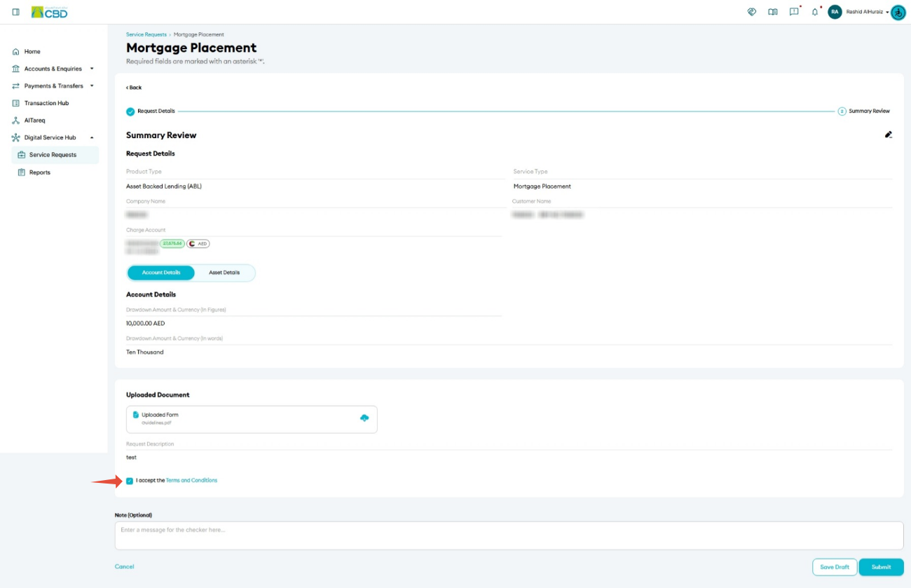Click the Accounts & Enquiries bank icon
911x588 pixels.
16,69
